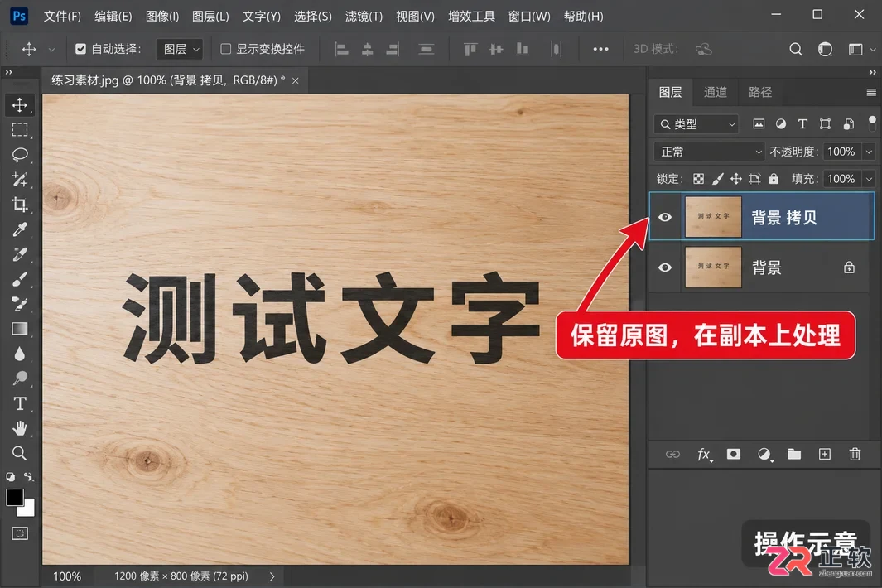
Task: Delete the selected layer with trash icon
Action: point(855,454)
